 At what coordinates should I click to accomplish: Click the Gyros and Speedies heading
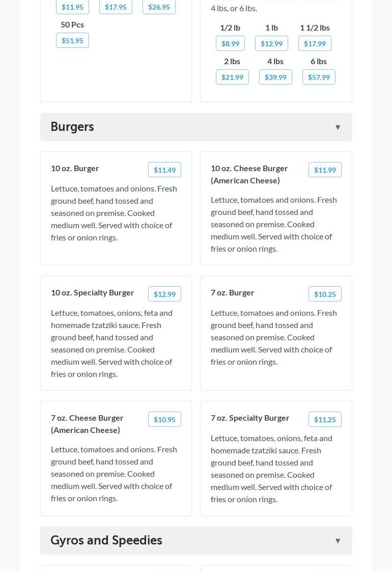106,540
